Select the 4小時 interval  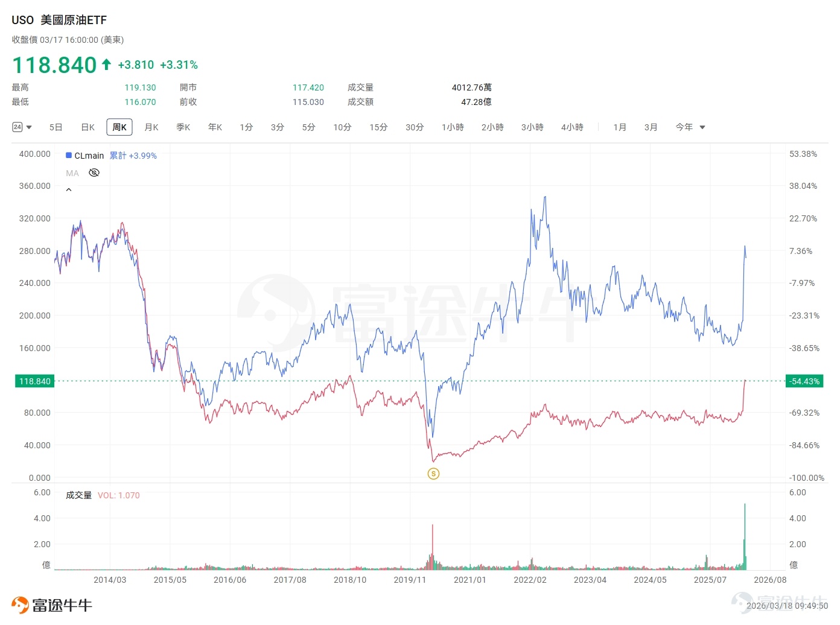point(572,127)
